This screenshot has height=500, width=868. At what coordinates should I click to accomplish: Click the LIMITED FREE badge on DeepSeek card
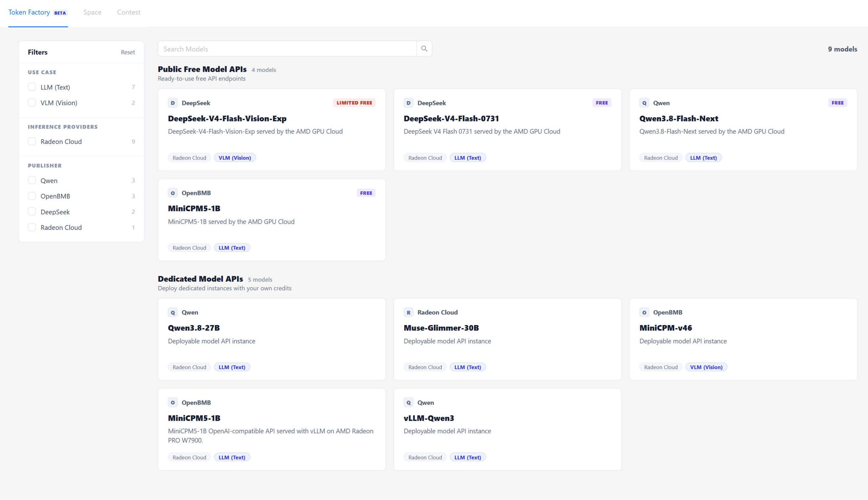tap(354, 103)
